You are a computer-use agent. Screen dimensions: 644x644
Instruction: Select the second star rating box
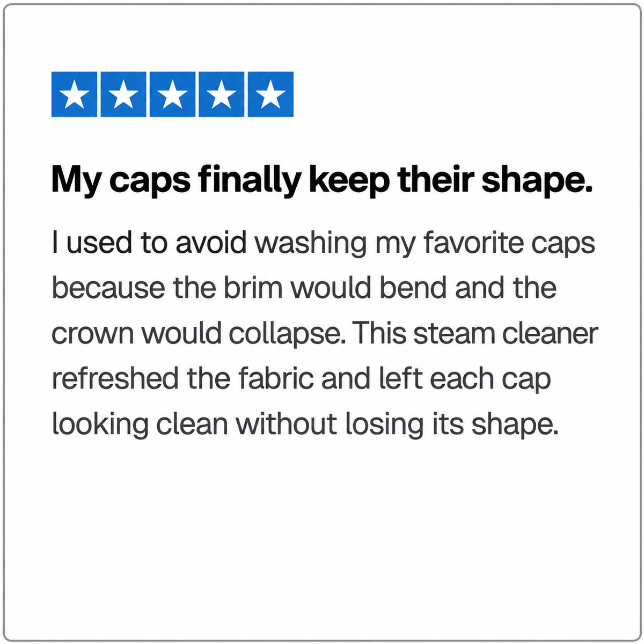(123, 94)
